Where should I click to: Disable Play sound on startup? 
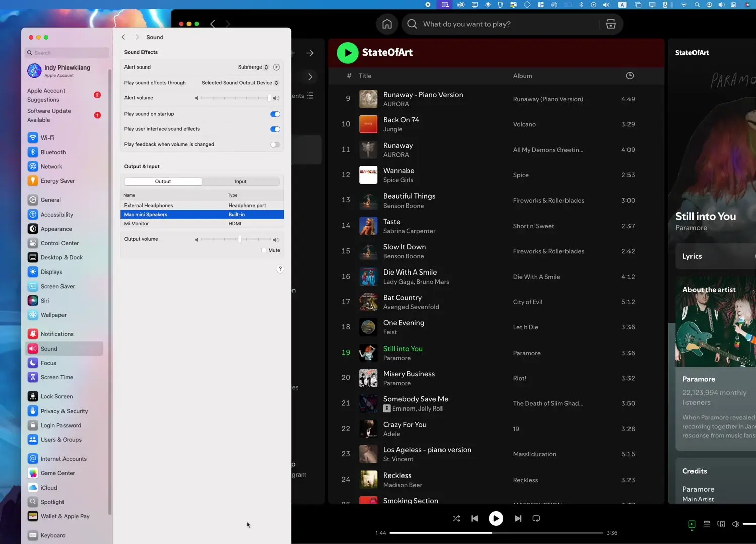(x=275, y=114)
